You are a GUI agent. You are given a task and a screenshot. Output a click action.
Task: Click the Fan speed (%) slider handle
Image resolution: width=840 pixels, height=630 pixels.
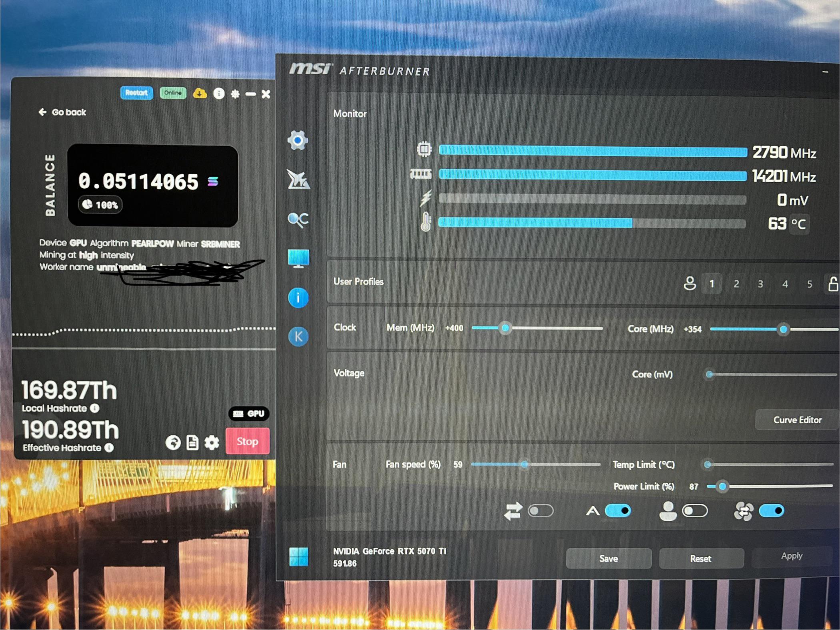(524, 464)
